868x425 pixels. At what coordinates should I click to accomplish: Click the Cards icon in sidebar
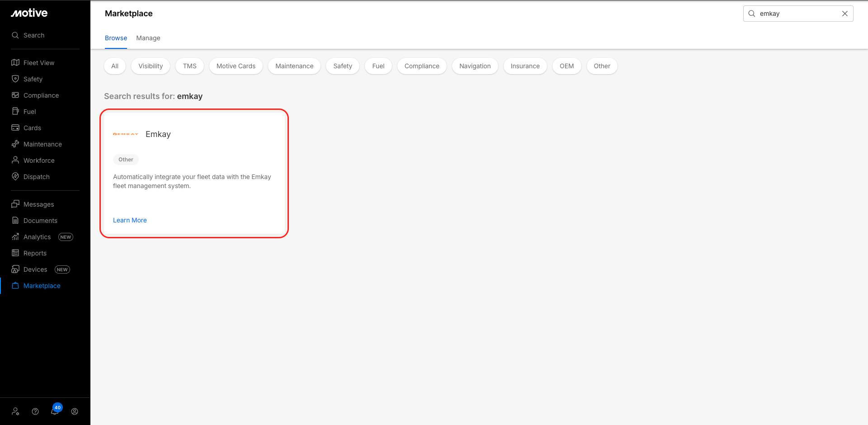[15, 128]
